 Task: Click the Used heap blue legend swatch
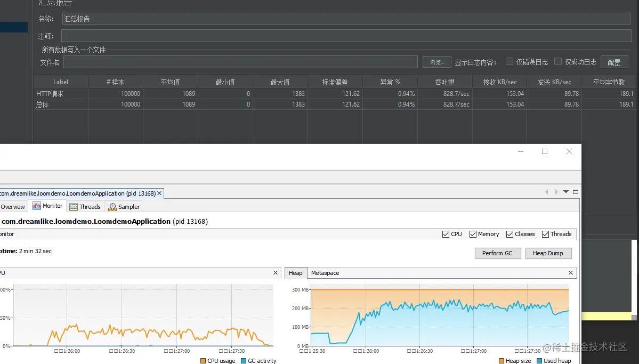tap(539, 361)
